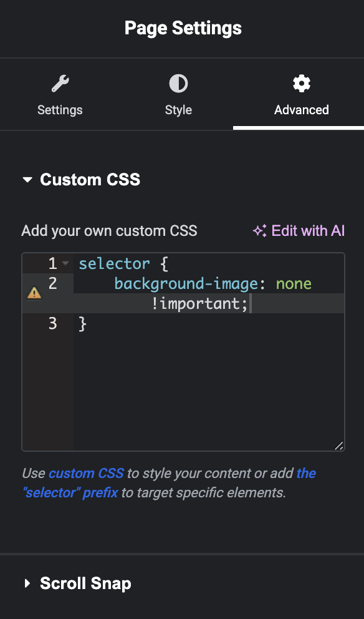Viewport: 364px width, 619px height.
Task: Click the Custom CSS section heading
Action: pos(90,180)
